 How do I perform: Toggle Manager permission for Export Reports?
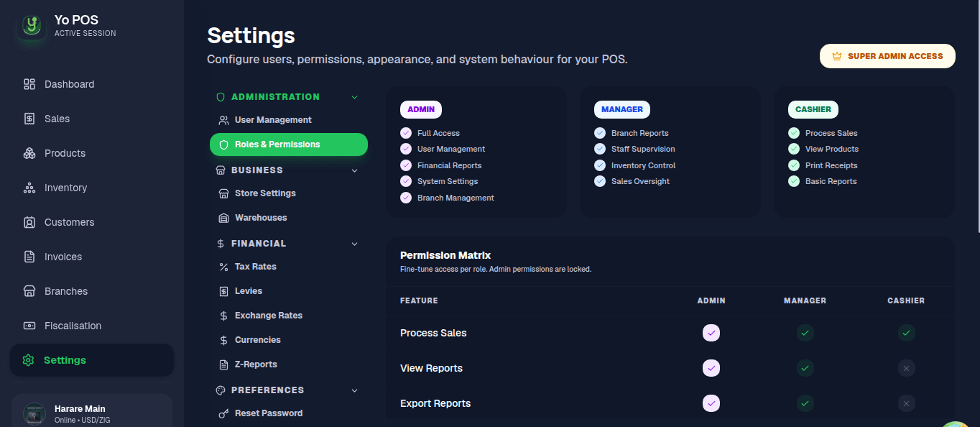click(805, 403)
